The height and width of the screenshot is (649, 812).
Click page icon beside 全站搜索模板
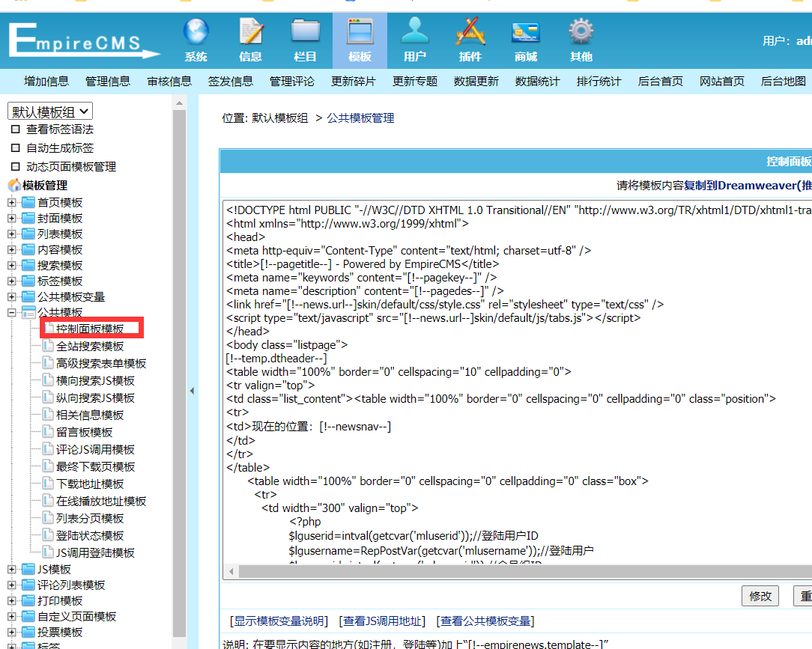click(48, 345)
